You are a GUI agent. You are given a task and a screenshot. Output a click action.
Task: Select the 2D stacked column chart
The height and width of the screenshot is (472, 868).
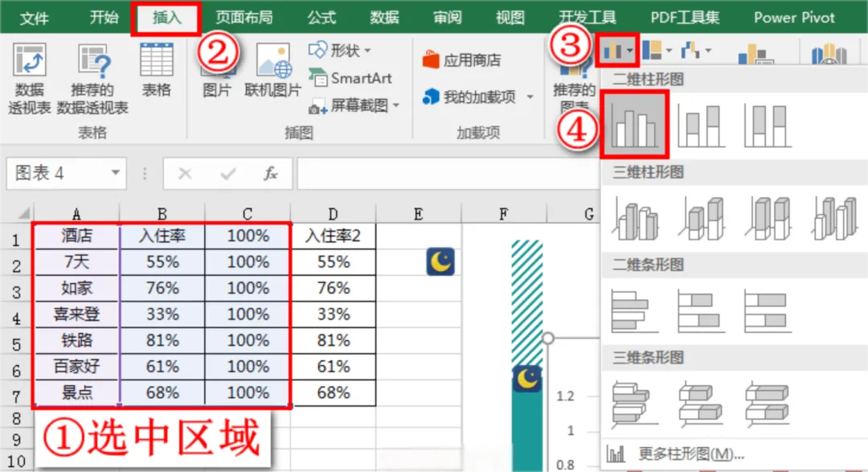[702, 126]
